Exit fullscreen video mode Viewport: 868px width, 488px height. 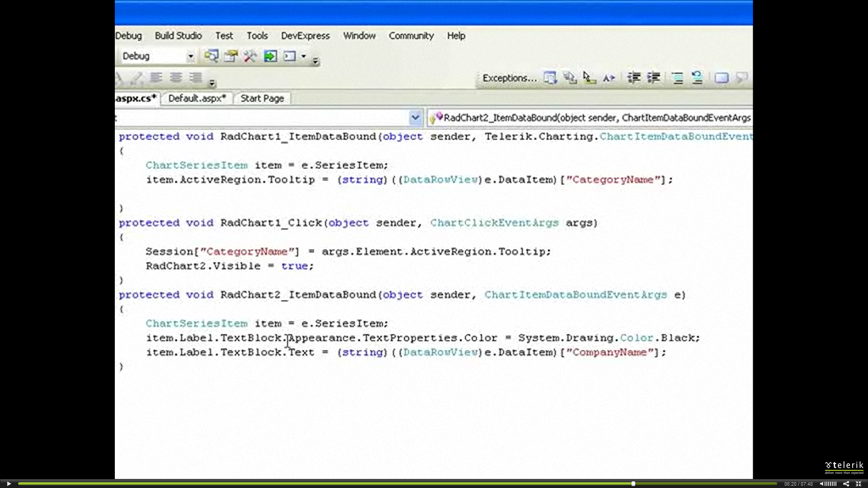pos(859,483)
